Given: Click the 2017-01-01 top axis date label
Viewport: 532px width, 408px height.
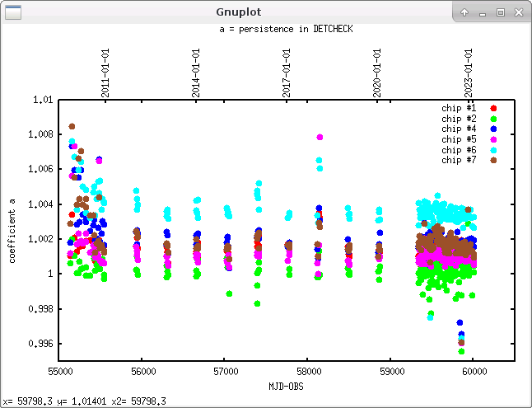Looking at the screenshot, I should click(287, 73).
